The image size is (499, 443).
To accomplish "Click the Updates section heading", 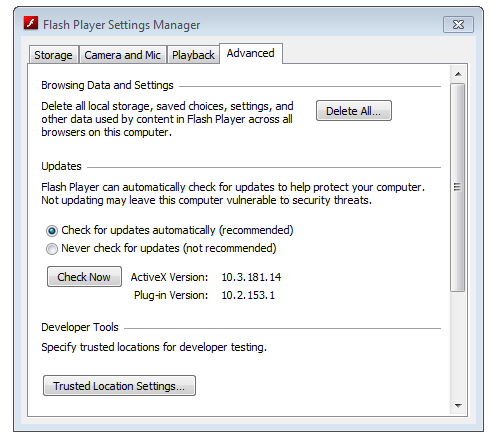I will pyautogui.click(x=61, y=166).
